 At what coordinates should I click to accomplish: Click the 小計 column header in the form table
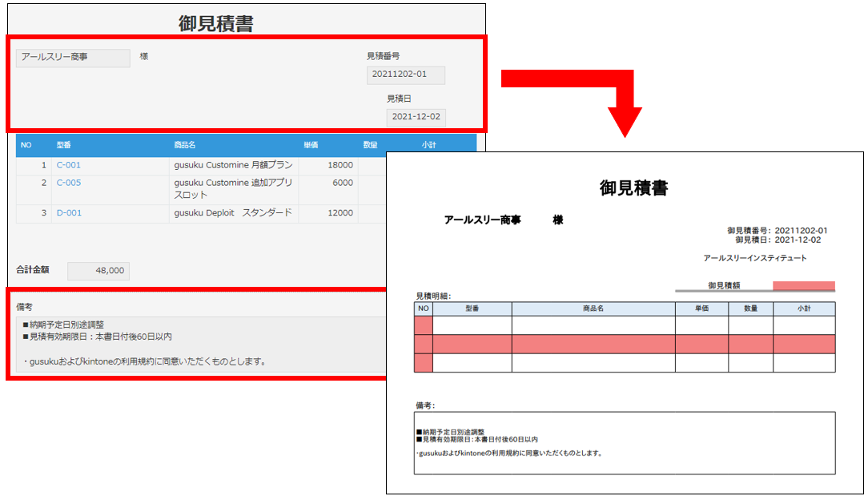point(428,145)
